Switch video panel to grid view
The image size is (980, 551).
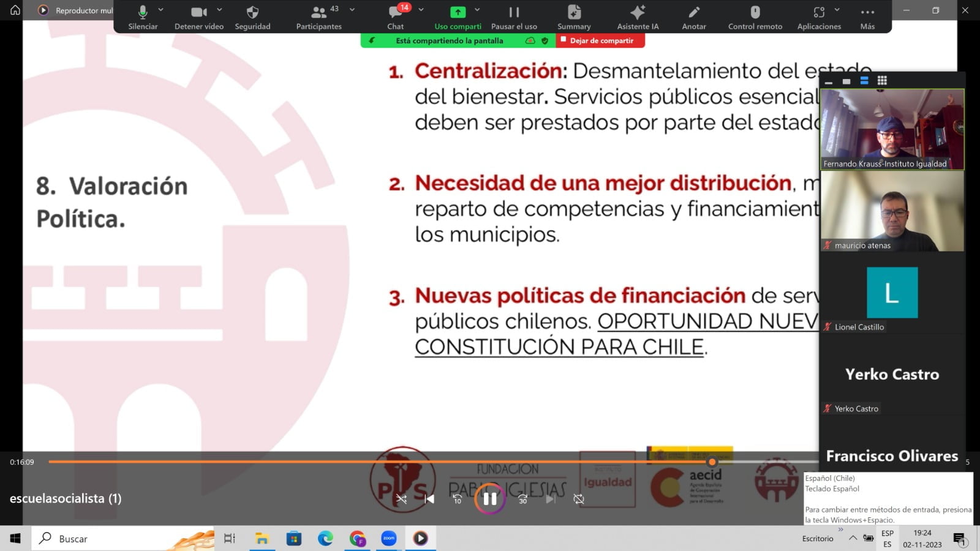pos(882,81)
